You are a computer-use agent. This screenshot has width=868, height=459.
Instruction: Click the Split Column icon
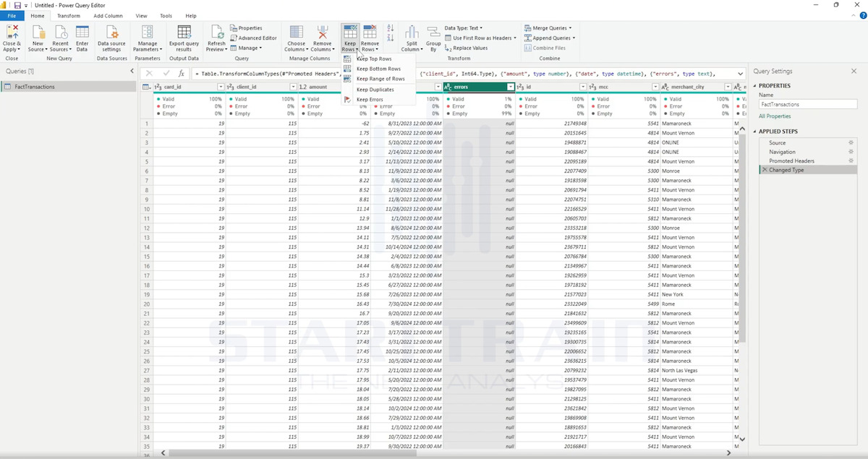[x=412, y=32]
